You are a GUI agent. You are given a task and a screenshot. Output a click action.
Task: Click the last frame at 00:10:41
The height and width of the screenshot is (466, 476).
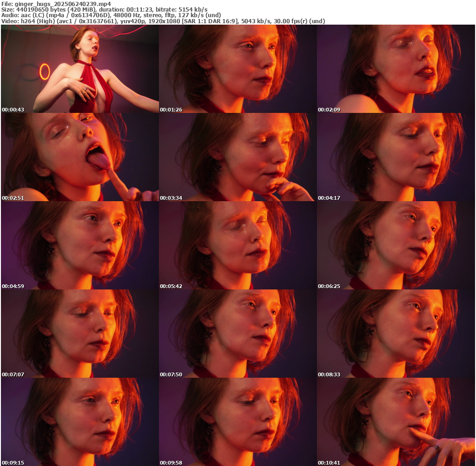click(x=396, y=422)
